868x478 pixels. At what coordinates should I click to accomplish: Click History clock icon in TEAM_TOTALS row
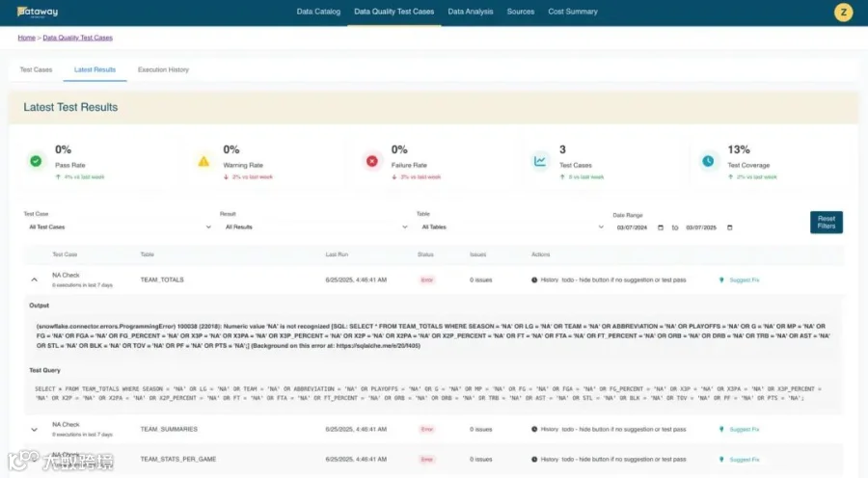pyautogui.click(x=534, y=279)
